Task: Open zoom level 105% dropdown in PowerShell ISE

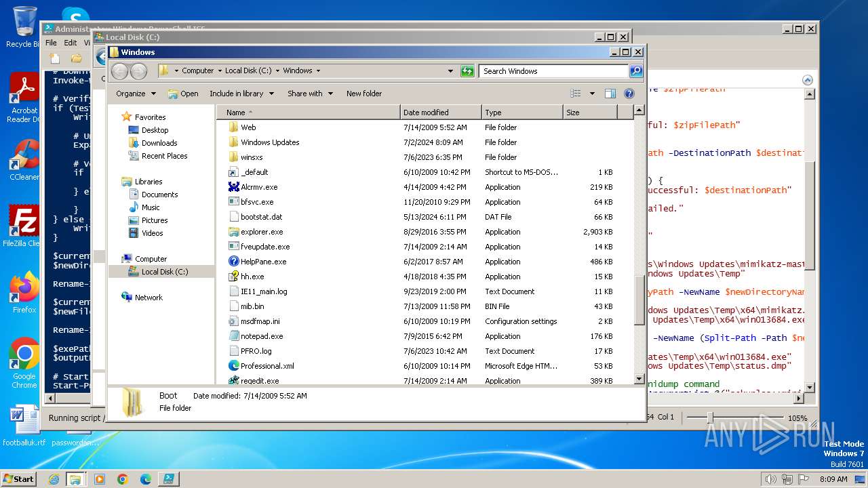Action: (797, 418)
